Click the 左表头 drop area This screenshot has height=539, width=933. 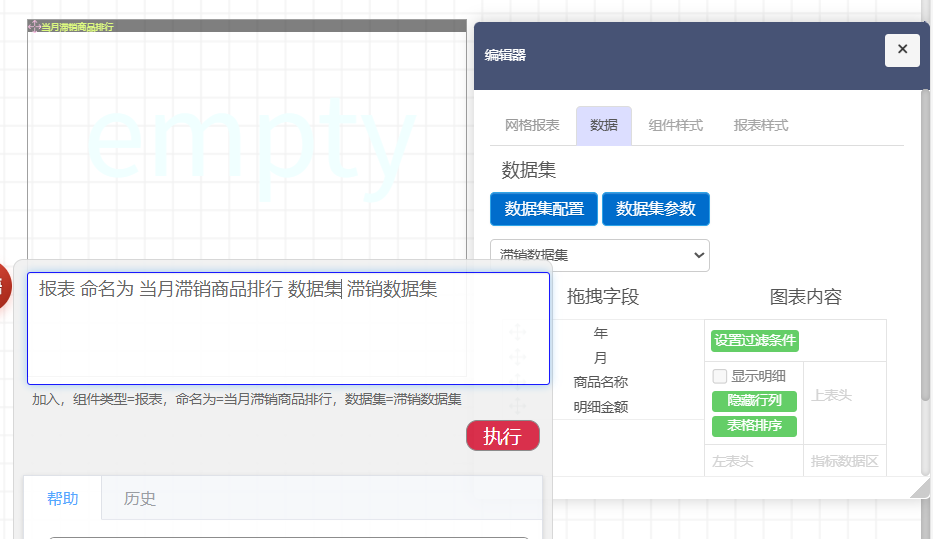pos(754,461)
